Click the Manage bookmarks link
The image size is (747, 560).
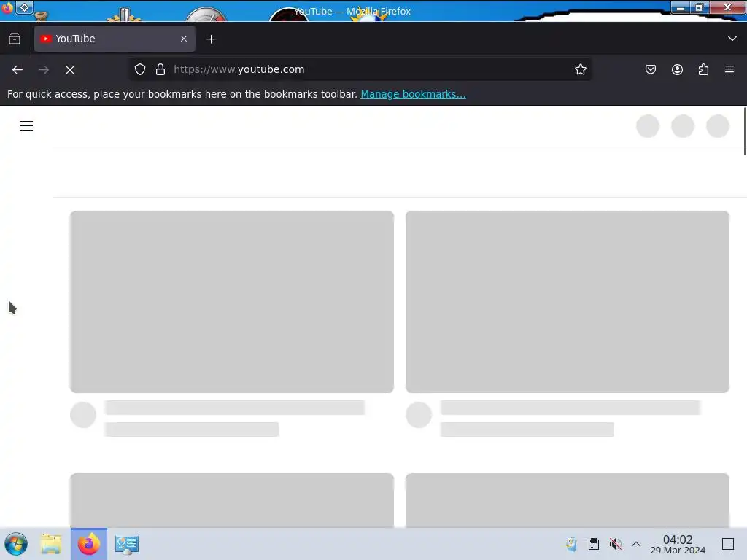pyautogui.click(x=413, y=94)
